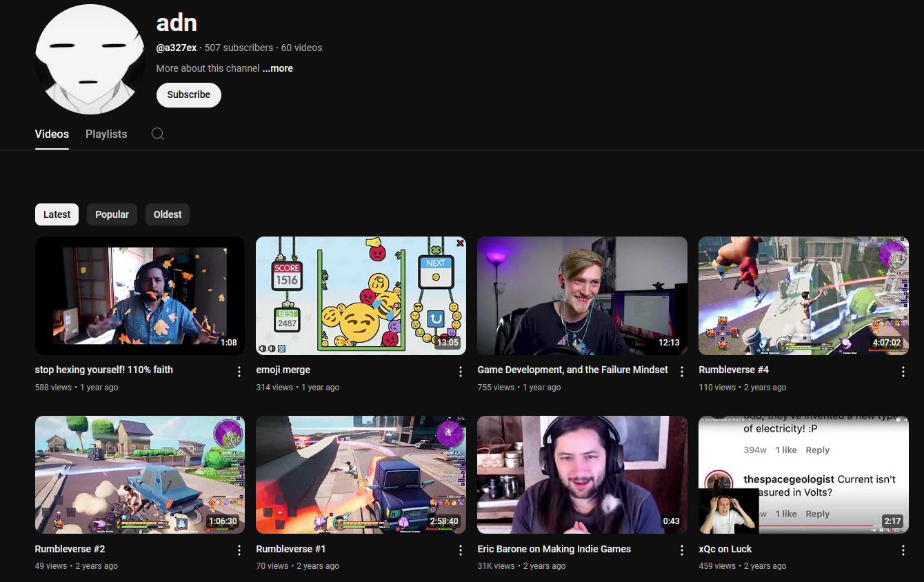Open the 'emoji merge' video title
Screen dimensions: 924x582
click(x=283, y=370)
